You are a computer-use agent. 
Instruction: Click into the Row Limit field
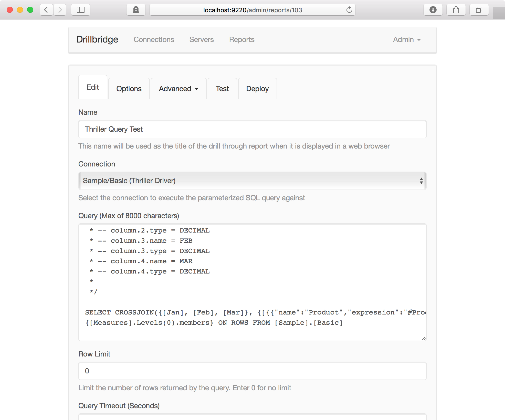tap(252, 371)
